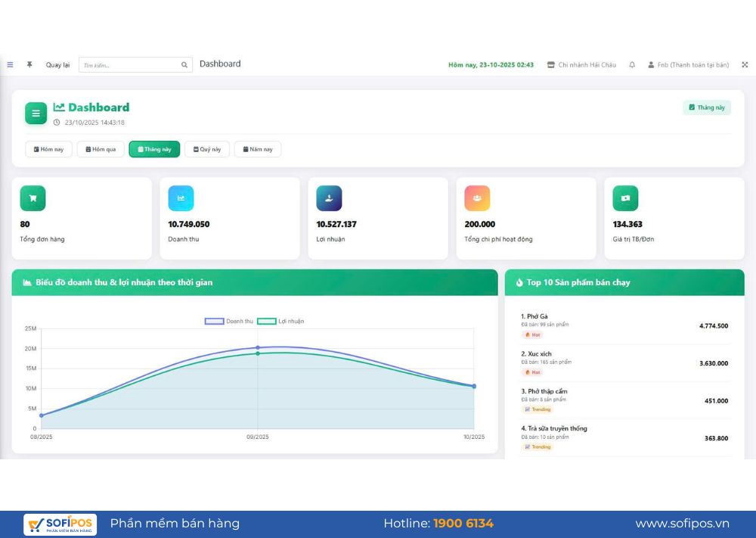The image size is (756, 538).
Task: Click the 10.749.050 revenue value
Action: (188, 225)
